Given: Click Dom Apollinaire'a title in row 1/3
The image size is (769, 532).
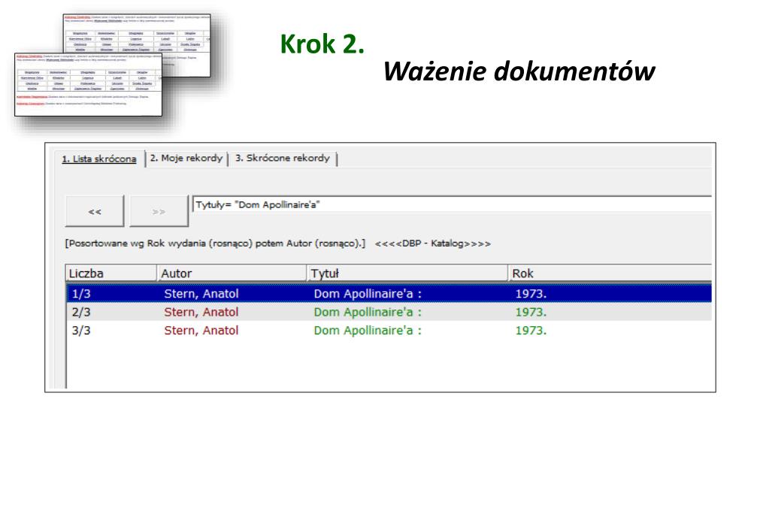Looking at the screenshot, I should [368, 294].
